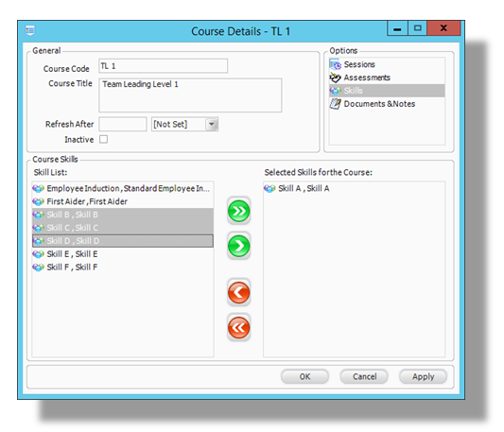Click the icon beside Skill F row
Image resolution: width=504 pixels, height=432 pixels.
[x=38, y=268]
